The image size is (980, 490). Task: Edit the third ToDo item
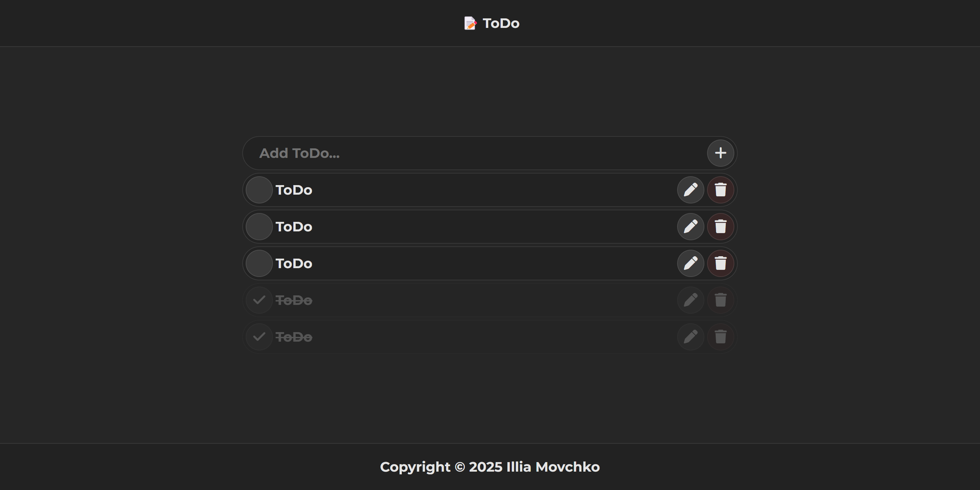tap(690, 263)
